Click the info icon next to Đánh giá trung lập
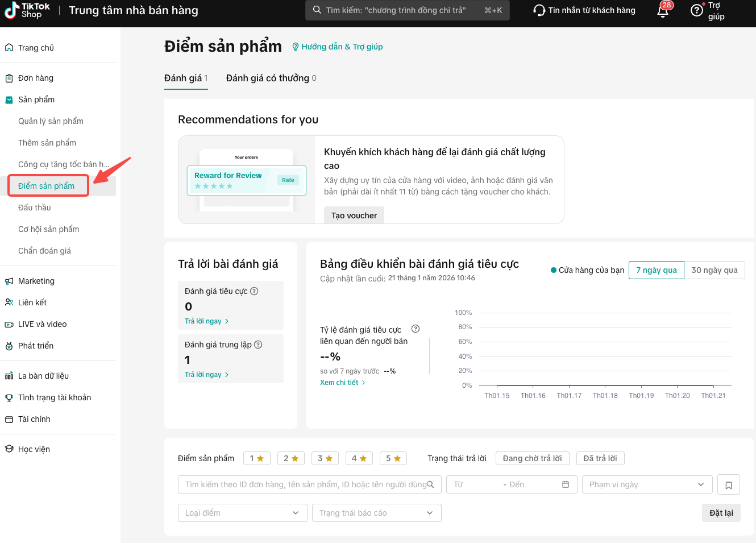 click(x=258, y=345)
